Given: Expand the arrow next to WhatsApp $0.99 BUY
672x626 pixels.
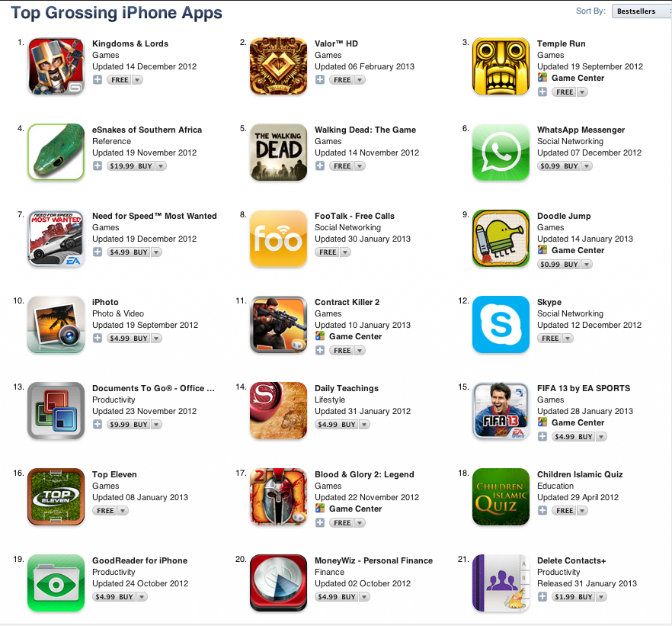Looking at the screenshot, I should coord(587,166).
